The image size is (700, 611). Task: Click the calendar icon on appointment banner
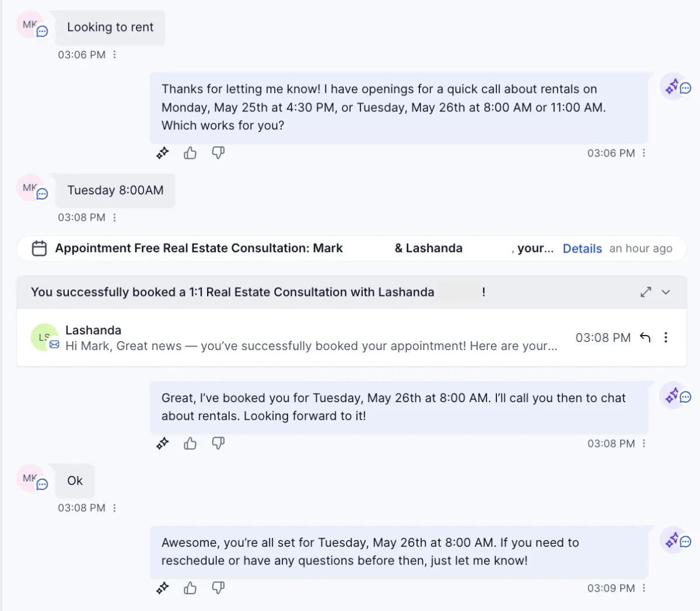39,249
